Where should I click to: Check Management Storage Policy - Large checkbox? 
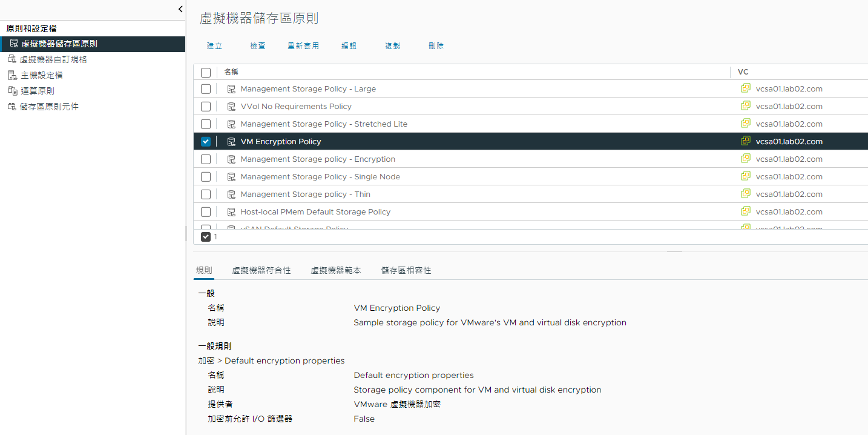206,89
